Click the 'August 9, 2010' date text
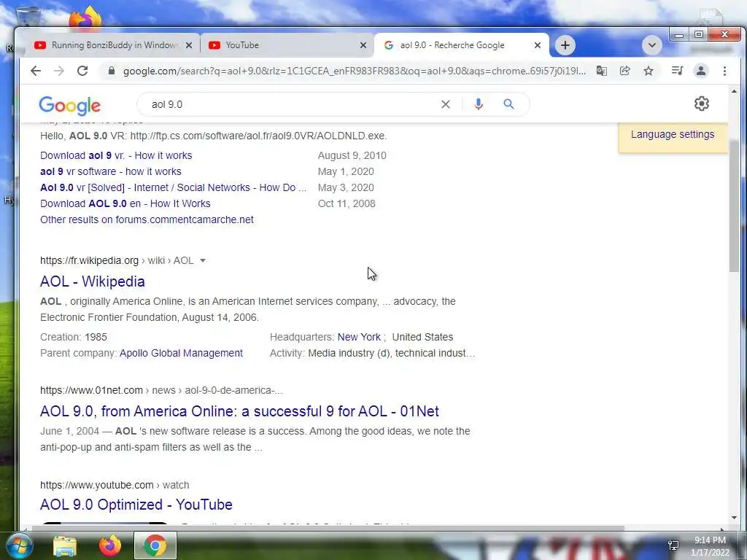The image size is (747, 560). tap(352, 155)
